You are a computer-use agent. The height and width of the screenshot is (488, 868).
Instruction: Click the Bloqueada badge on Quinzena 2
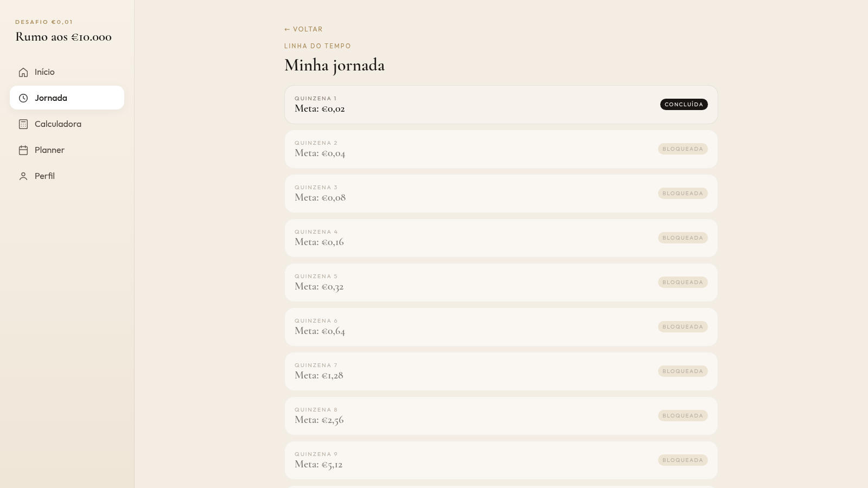[682, 149]
